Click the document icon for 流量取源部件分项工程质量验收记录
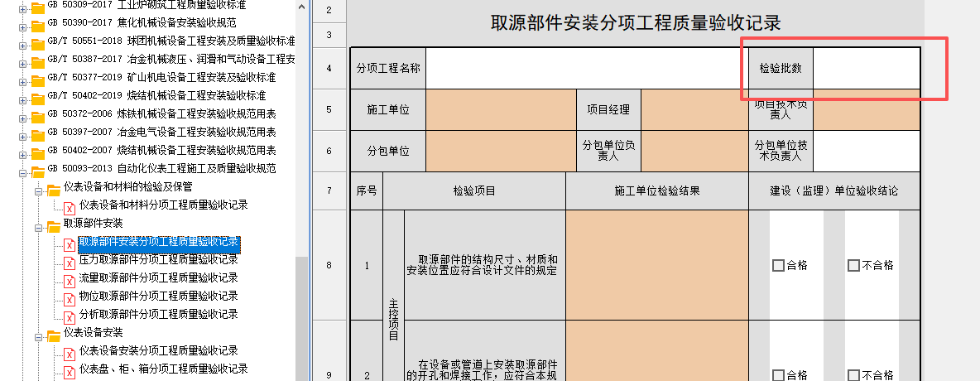 [x=70, y=278]
